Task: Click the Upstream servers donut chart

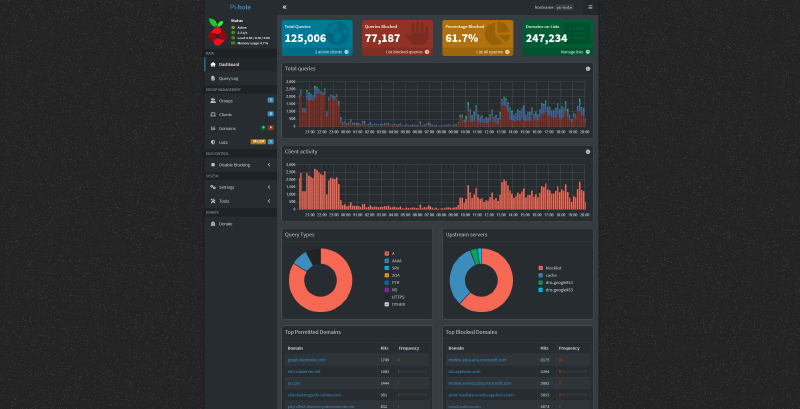Action: coord(481,280)
